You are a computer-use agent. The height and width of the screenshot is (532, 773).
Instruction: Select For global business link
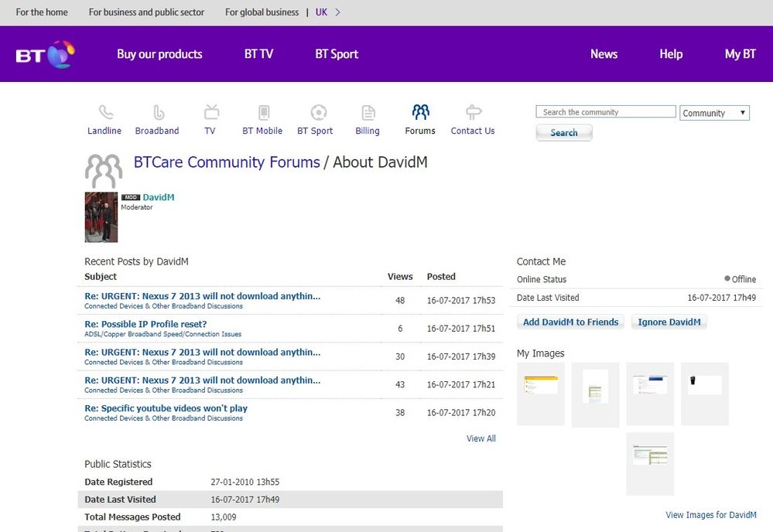(262, 12)
